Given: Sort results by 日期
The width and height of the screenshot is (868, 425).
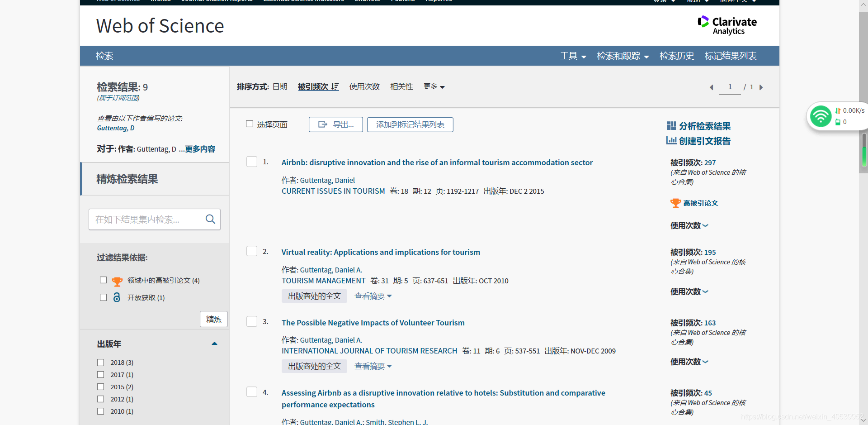Looking at the screenshot, I should (x=280, y=86).
